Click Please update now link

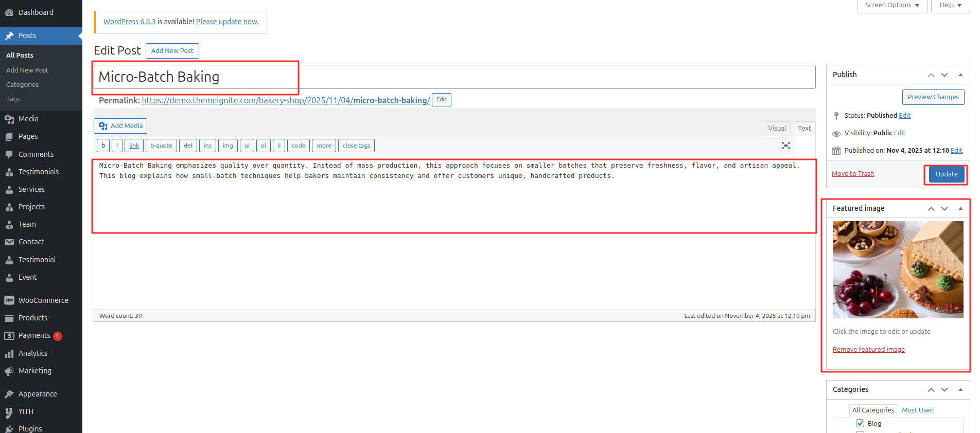point(226,22)
